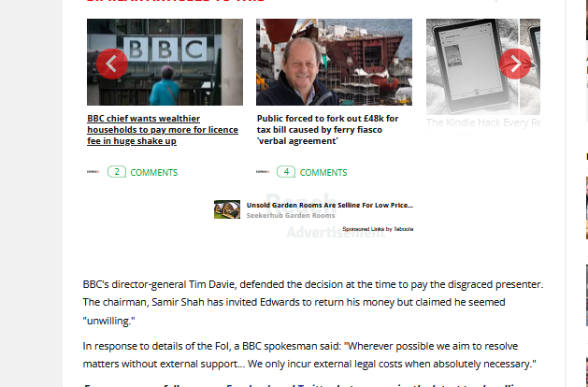This screenshot has height=387, width=588.
Task: Open the ferry fiasco article thumbnail
Action: coord(334,63)
